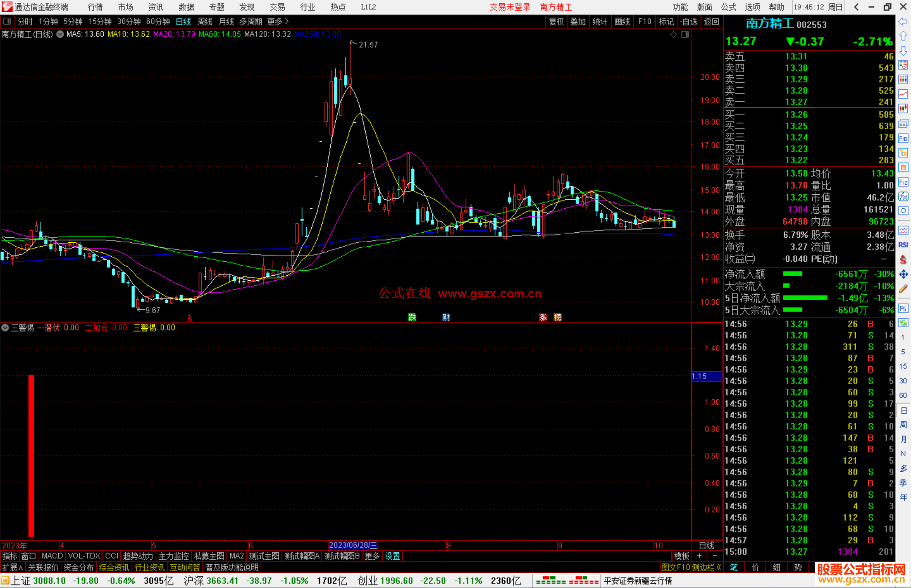Viewport: 911px width, 588px height.
Task: Click the four-way move arrows icon
Action: (903, 274)
